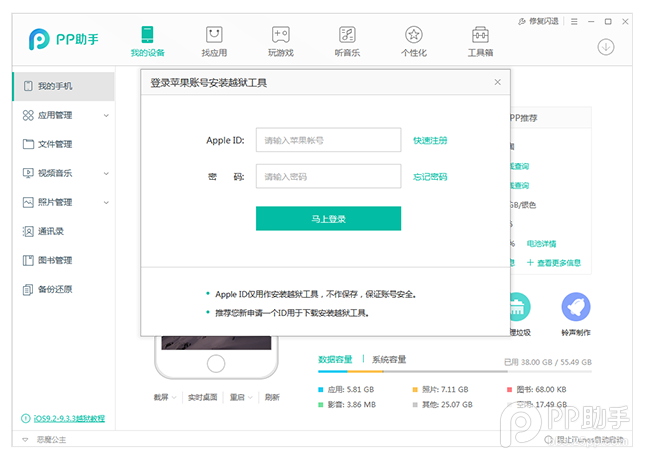Minimize the PP助手 window

pyautogui.click(x=591, y=21)
